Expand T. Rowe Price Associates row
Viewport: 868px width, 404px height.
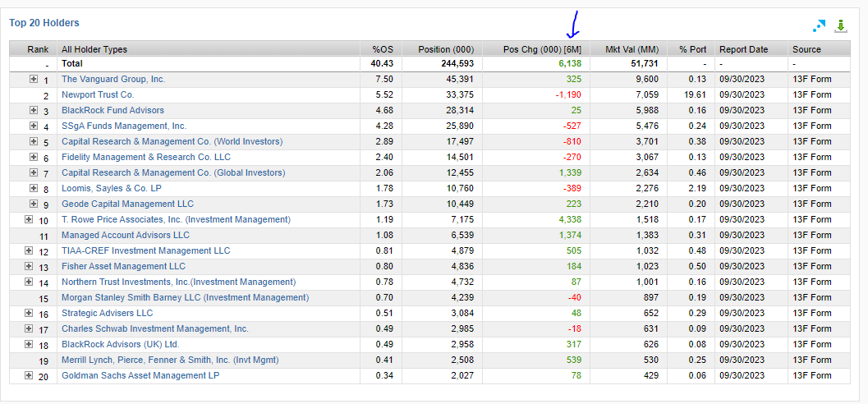click(29, 219)
